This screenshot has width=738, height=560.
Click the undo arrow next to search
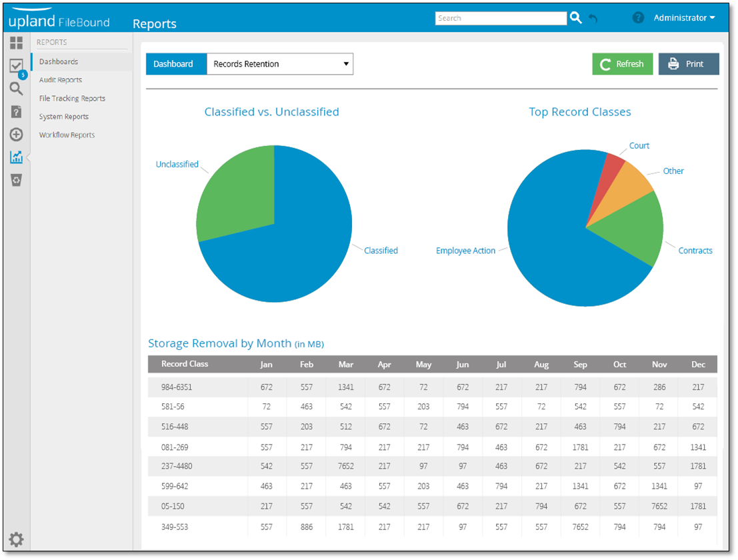coord(593,19)
